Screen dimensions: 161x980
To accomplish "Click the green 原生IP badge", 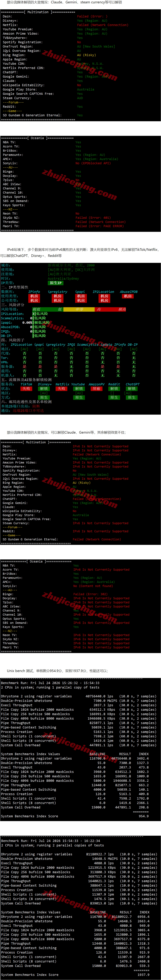I will 55,283.
